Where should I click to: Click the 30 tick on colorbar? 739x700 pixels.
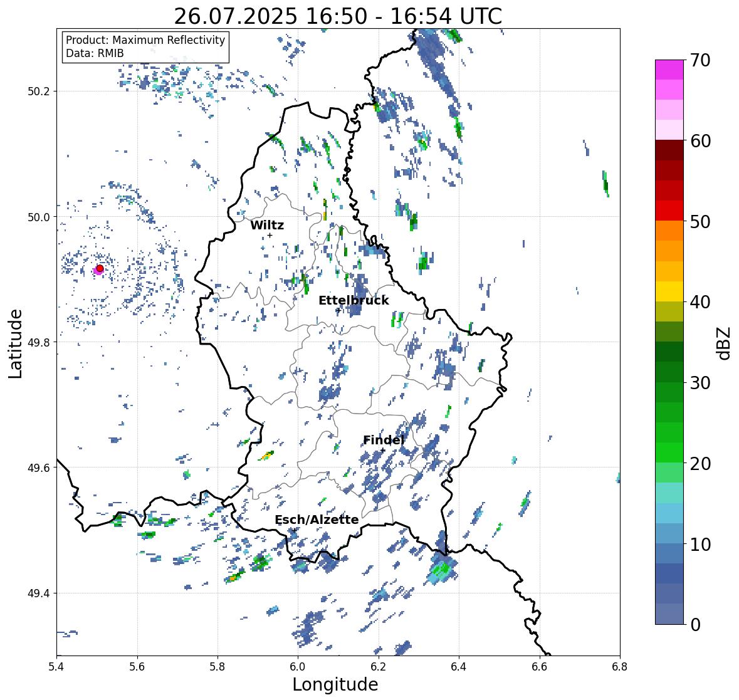pos(700,383)
